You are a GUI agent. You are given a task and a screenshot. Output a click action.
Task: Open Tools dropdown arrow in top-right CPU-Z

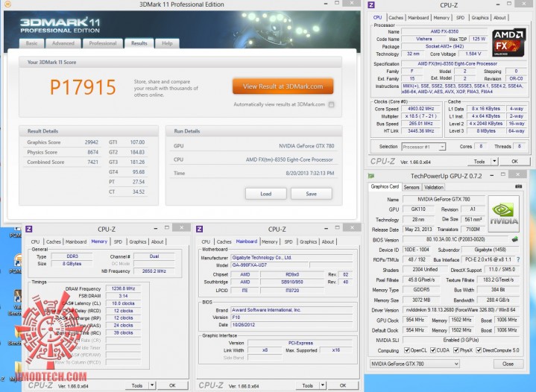[x=494, y=161]
